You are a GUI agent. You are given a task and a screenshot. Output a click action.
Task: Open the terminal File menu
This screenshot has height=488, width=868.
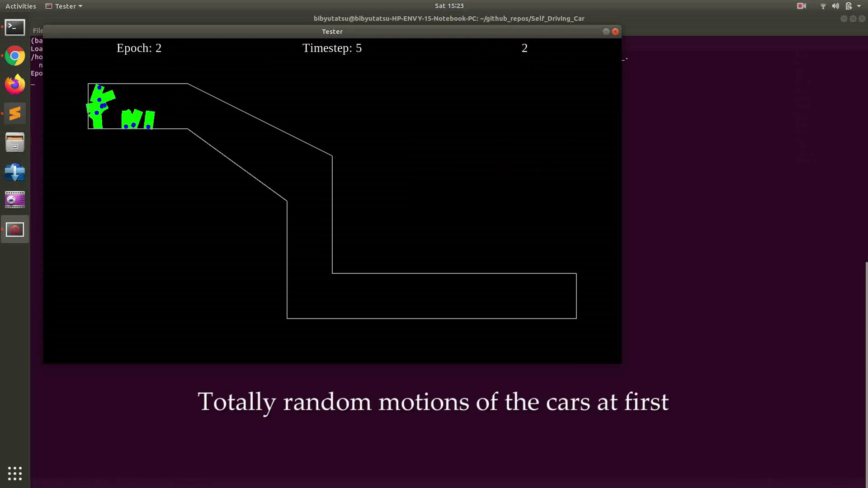38,31
